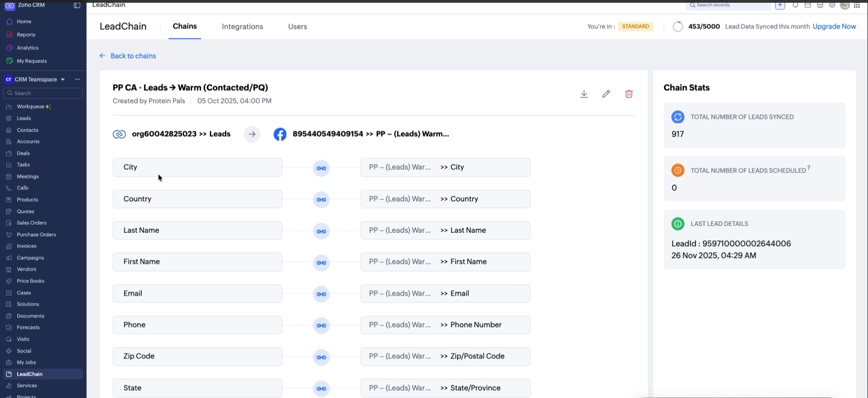
Task: Click the link icon in the Phone mapping row
Action: coord(321,325)
